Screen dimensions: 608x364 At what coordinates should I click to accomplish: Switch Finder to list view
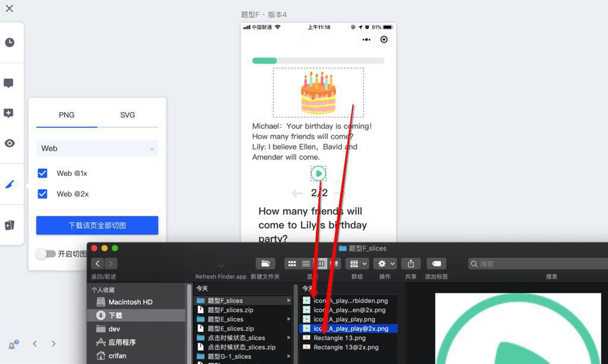pyautogui.click(x=306, y=264)
